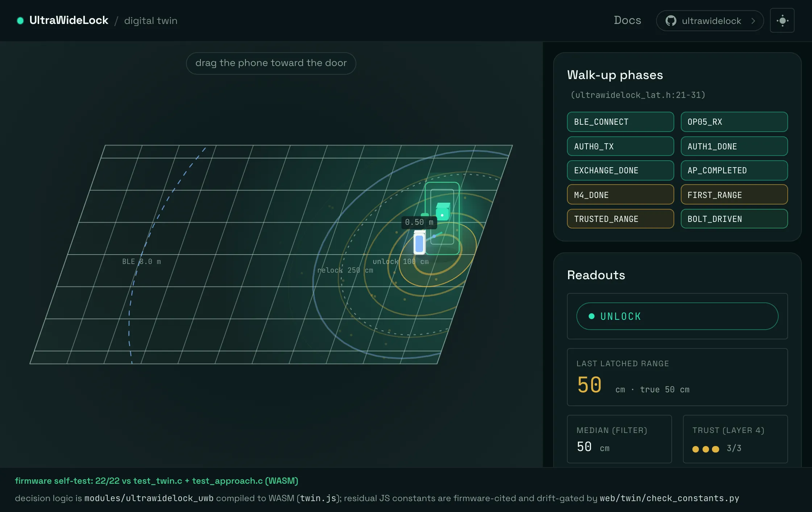This screenshot has width=812, height=512.
Task: Click the Readouts heading
Action: [596, 275]
